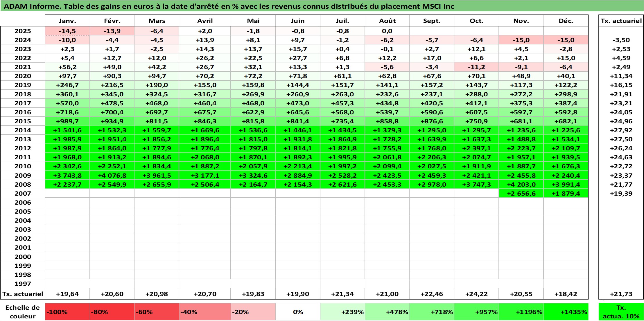This screenshot has width=644, height=321.
Task: Click the +1 669,6 cell for Avril 2014
Action: tap(205, 130)
